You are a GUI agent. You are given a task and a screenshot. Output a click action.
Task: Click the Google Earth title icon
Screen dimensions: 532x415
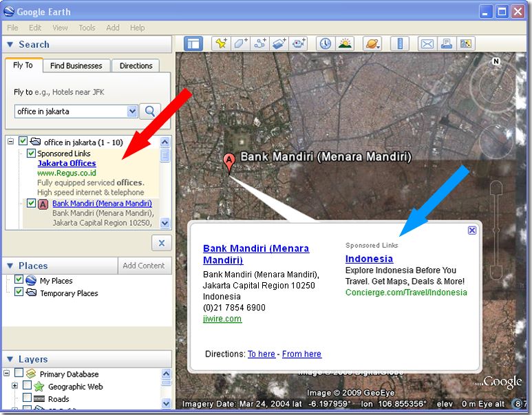point(8,11)
